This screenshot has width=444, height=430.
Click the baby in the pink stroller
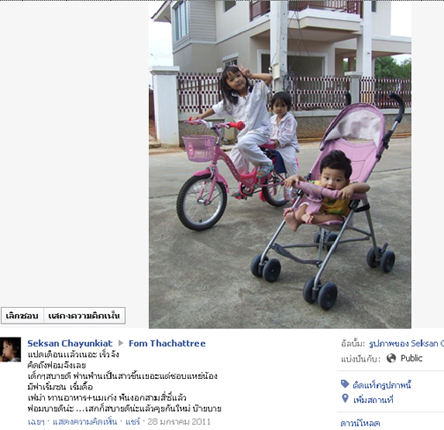pyautogui.click(x=327, y=190)
